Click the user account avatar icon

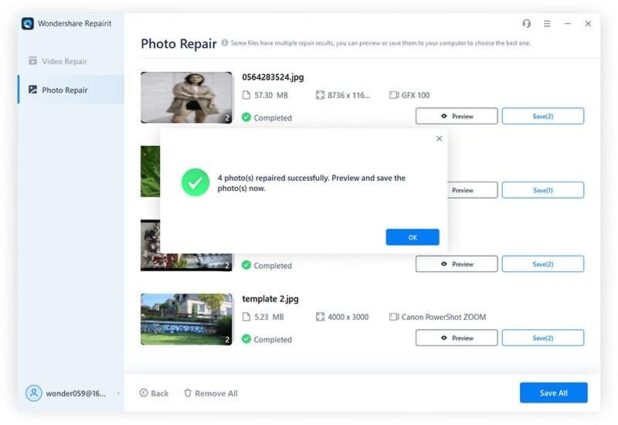(34, 393)
